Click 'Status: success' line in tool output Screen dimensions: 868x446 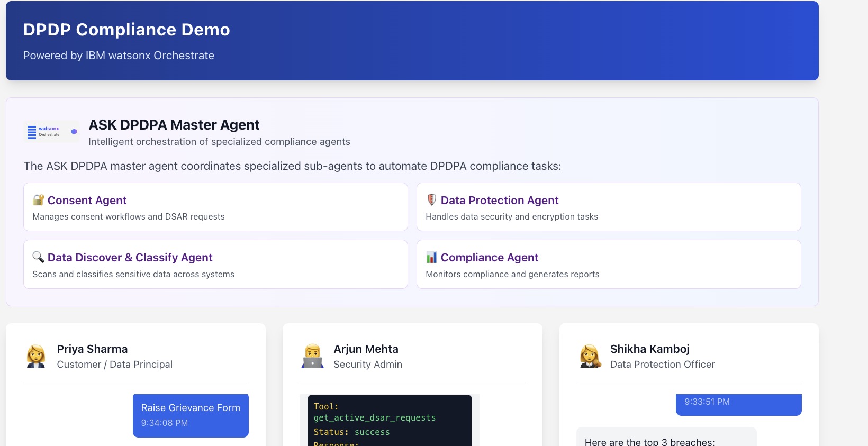[x=351, y=432]
